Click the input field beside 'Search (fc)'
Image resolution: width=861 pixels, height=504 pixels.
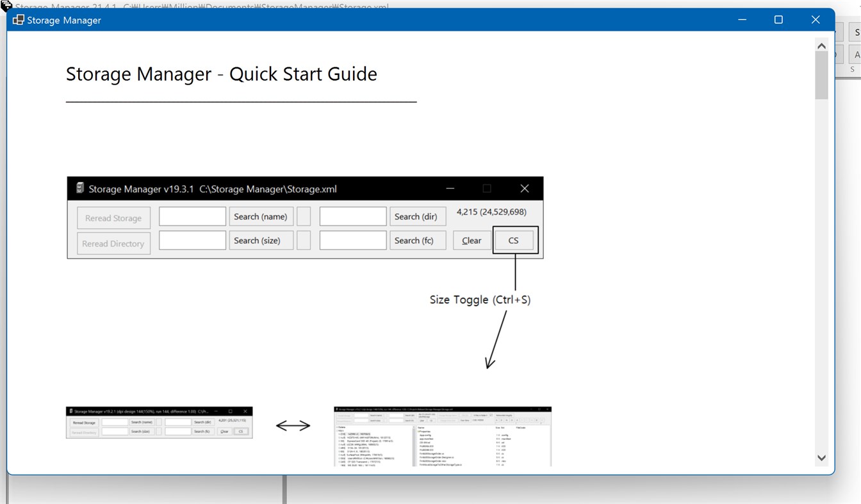(354, 240)
